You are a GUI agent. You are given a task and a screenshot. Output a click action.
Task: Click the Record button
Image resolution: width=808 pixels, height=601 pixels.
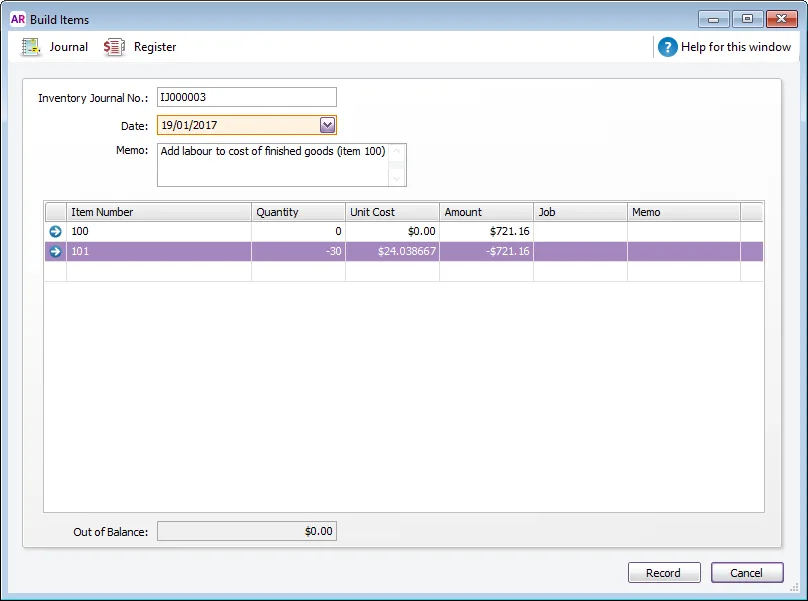click(x=664, y=573)
